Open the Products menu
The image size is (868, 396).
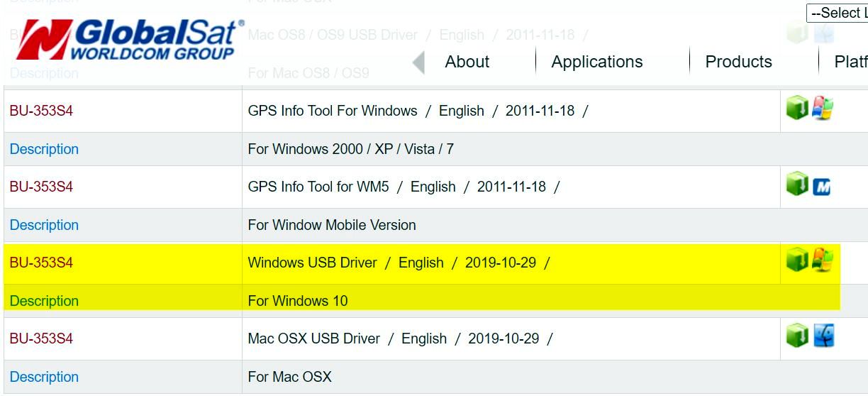click(738, 62)
